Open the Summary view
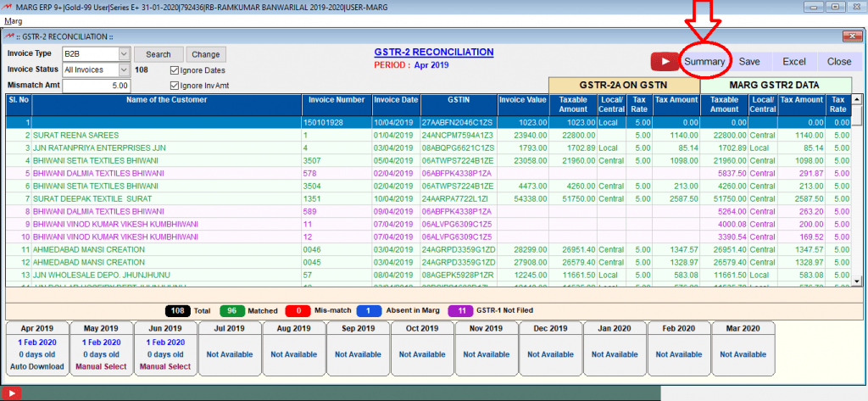 (x=704, y=62)
